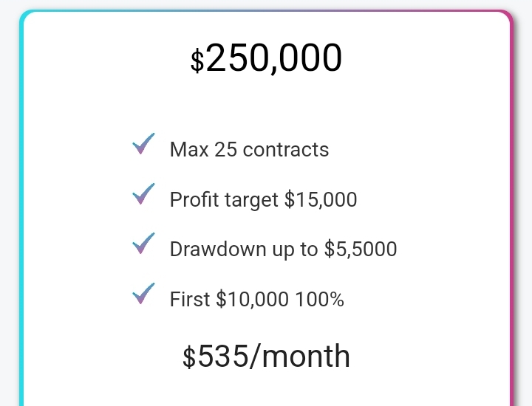Click the checkmark beside Max 25 contracts
This screenshot has height=406, width=532.
click(x=143, y=145)
